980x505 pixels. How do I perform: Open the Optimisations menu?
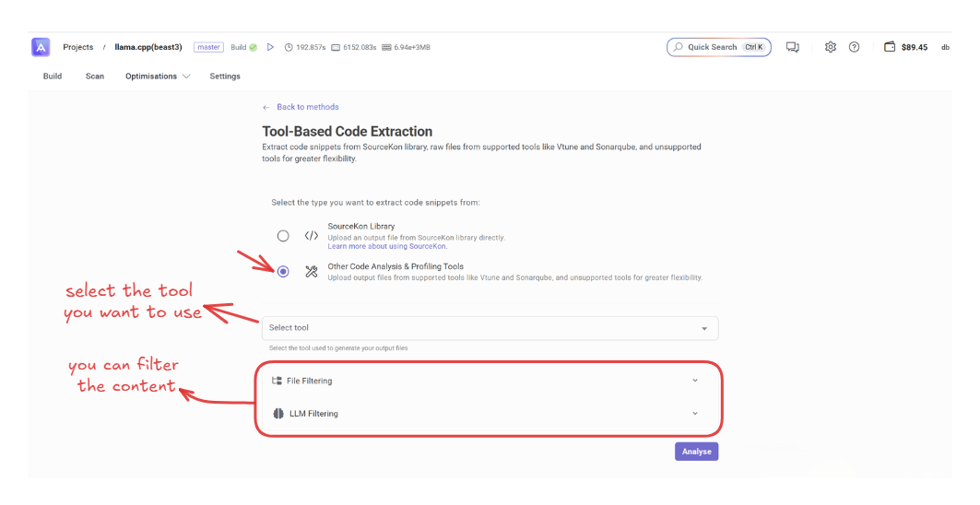pos(158,76)
